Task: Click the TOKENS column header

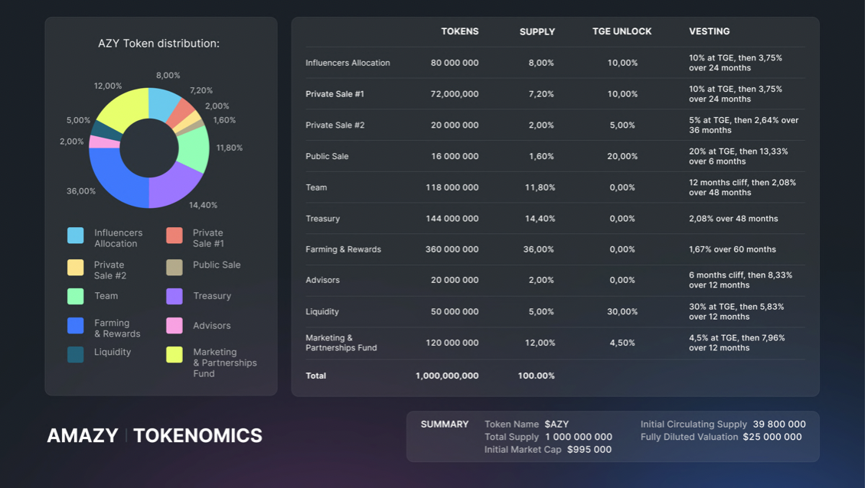Action: (459, 31)
